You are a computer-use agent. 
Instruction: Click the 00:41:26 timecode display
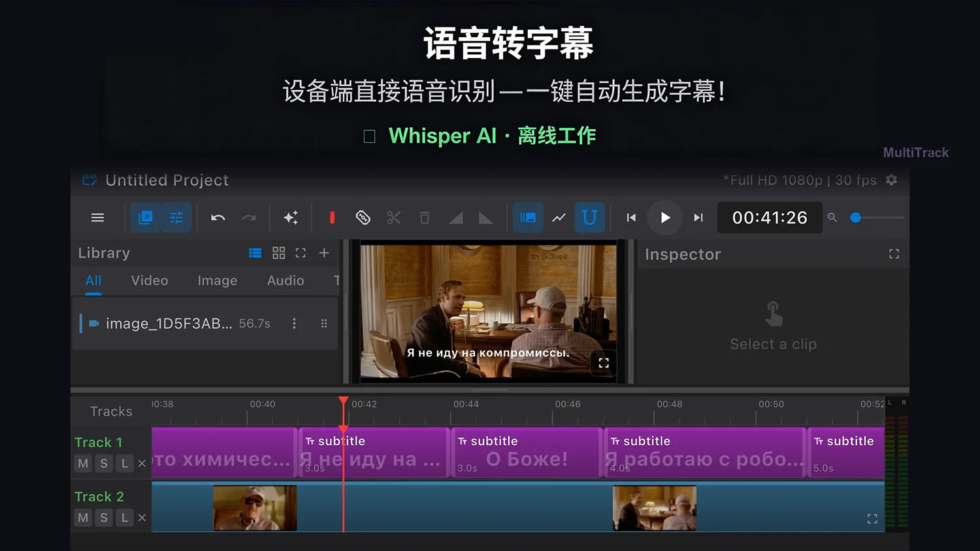770,217
